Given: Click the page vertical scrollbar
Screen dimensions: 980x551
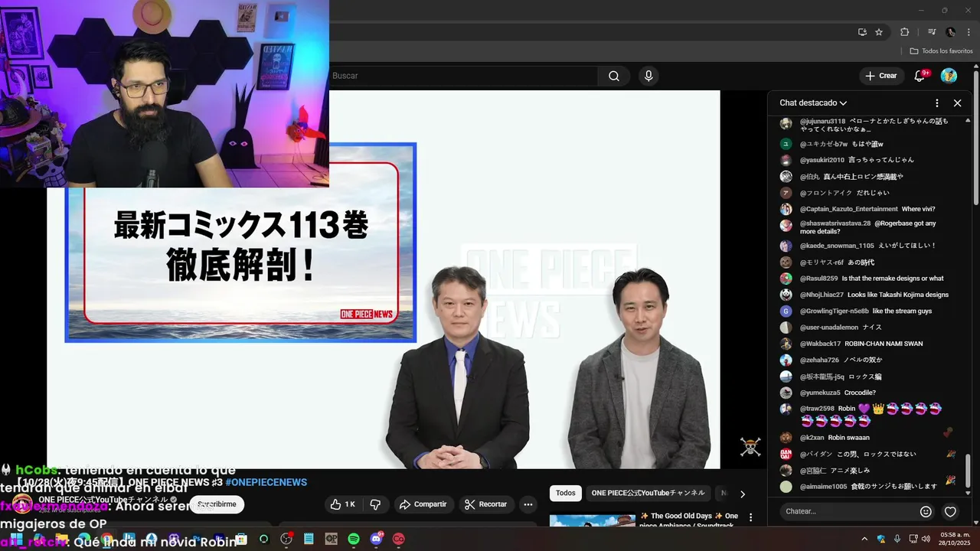Looking at the screenshot, I should click(976, 138).
